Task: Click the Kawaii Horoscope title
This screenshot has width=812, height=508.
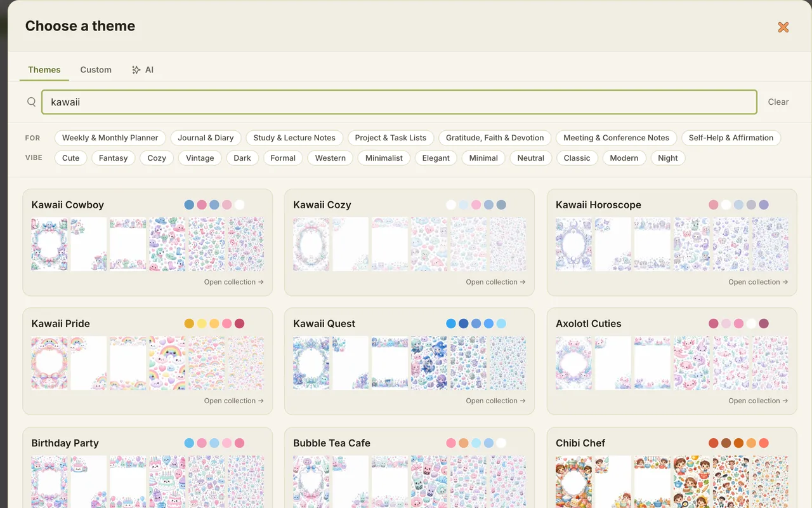Action: click(598, 204)
